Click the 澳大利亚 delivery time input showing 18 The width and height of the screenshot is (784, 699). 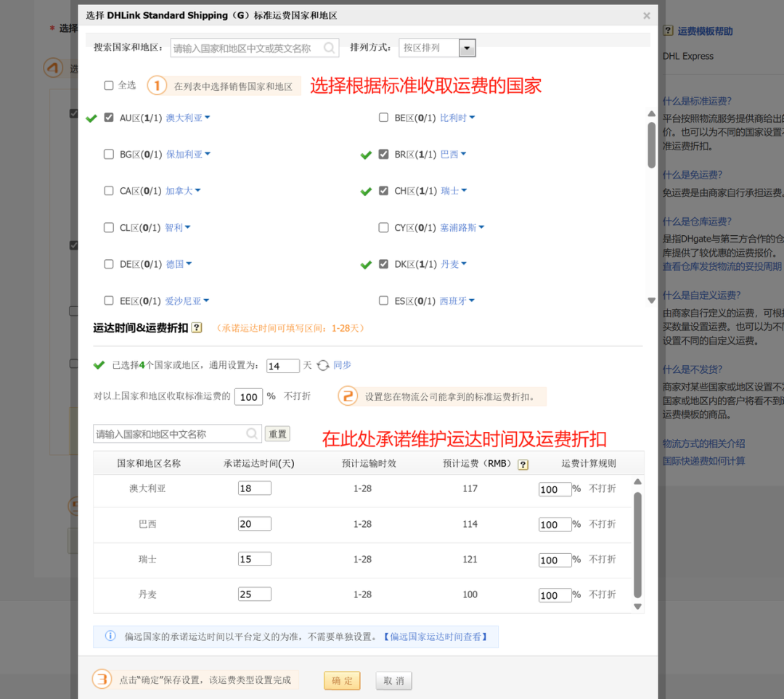254,488
